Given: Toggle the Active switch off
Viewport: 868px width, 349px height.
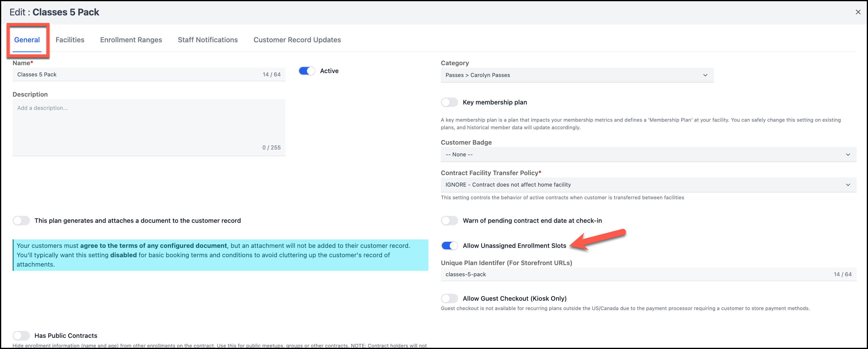Looking at the screenshot, I should (307, 71).
